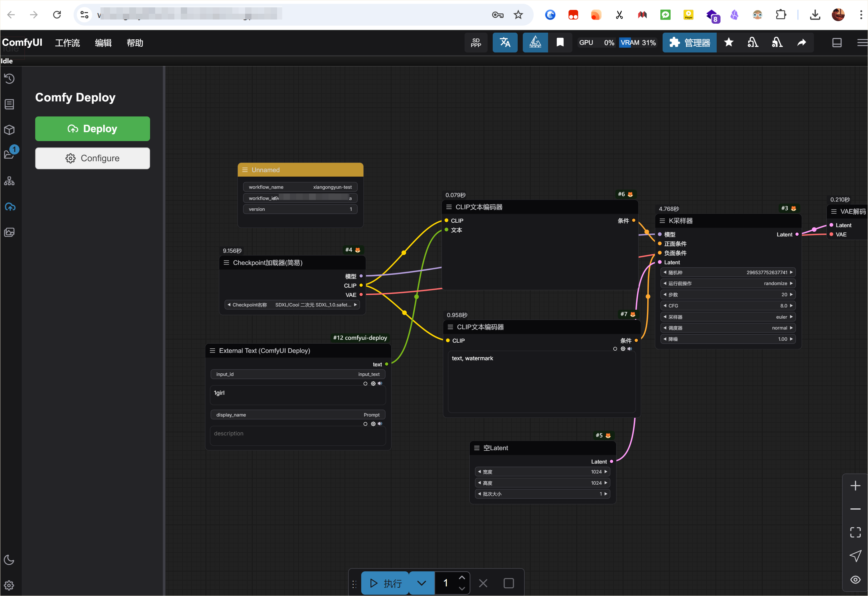The image size is (868, 596).
Task: Click the 1girl prompt text field
Action: coord(297,395)
